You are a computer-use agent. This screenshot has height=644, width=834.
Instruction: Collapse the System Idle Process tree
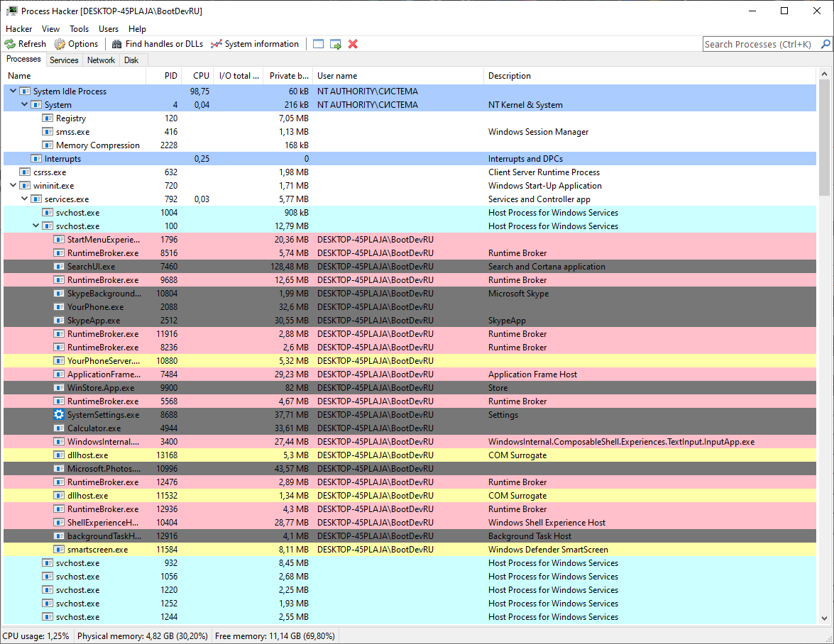(x=13, y=91)
